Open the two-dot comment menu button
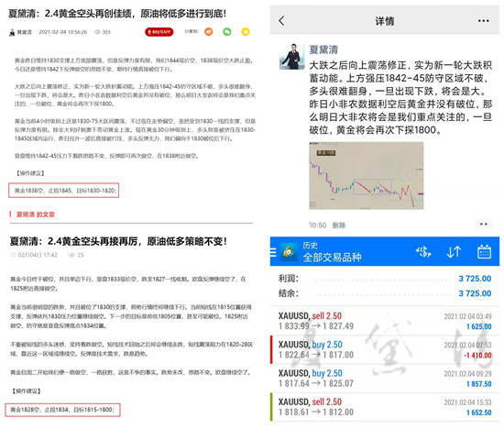This screenshot has height=429, width=504. [483, 225]
